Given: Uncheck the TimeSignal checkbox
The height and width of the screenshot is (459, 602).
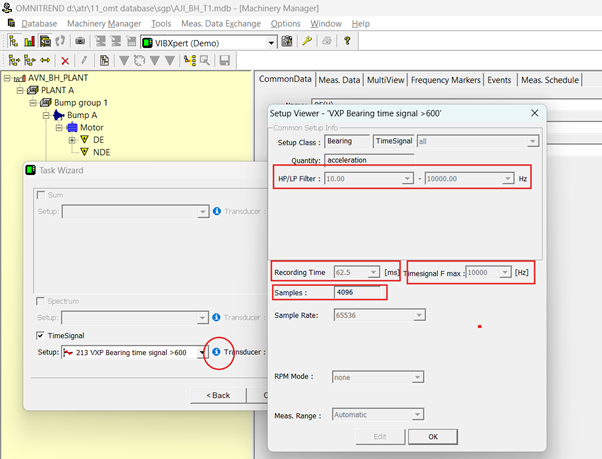Looking at the screenshot, I should [x=40, y=335].
